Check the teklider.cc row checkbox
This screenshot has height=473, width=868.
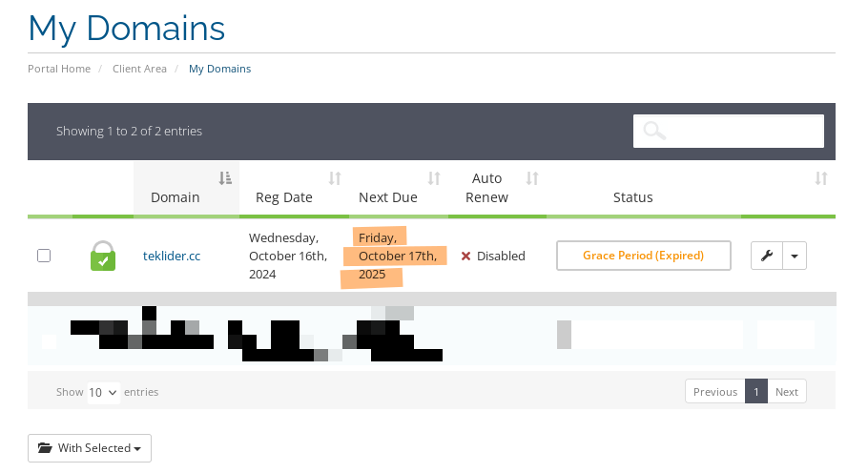(x=44, y=256)
